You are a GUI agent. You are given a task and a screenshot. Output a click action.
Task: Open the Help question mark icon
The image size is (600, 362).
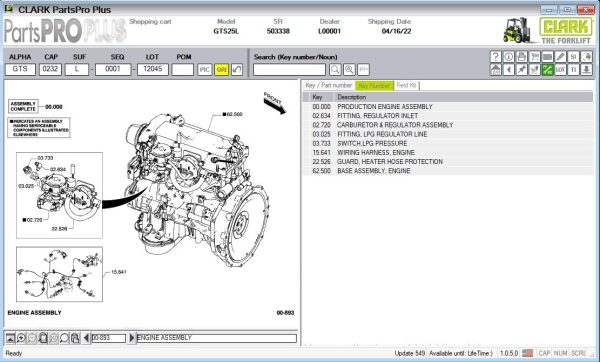[x=496, y=57]
